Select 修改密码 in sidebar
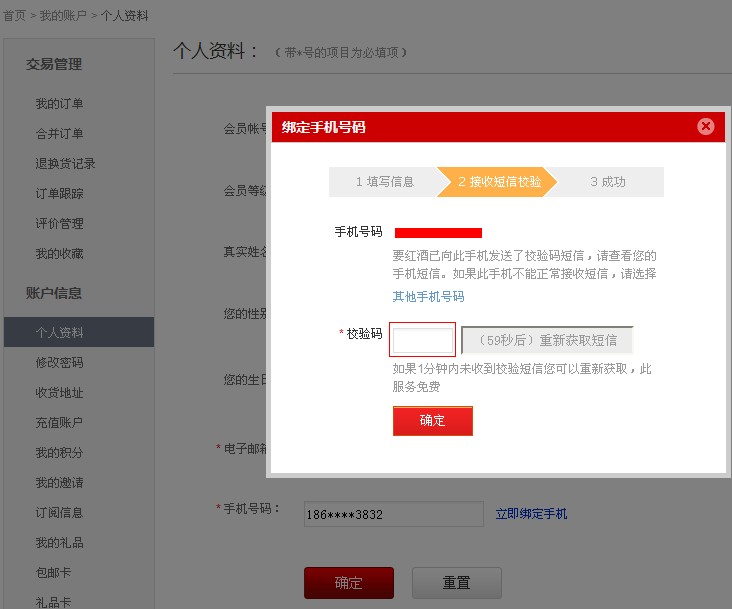 pos(60,363)
